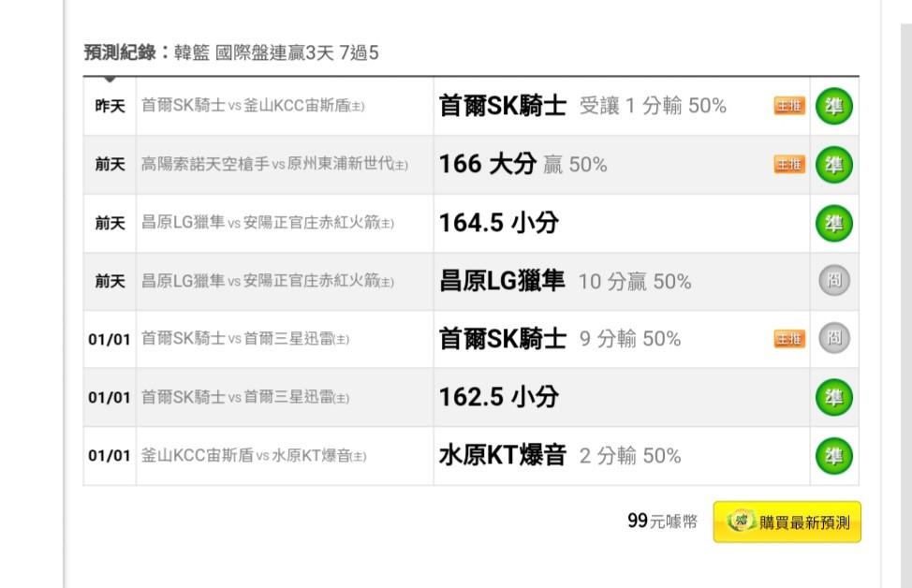Click the 99元噱幣 price label
This screenshot has width=912, height=588.
[x=663, y=522]
